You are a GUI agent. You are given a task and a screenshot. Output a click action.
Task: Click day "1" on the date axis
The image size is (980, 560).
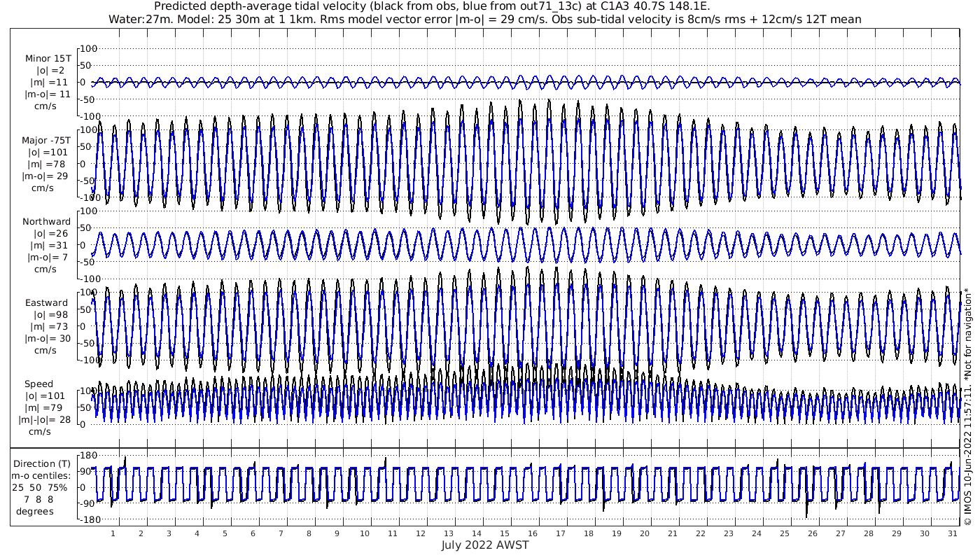click(x=113, y=533)
